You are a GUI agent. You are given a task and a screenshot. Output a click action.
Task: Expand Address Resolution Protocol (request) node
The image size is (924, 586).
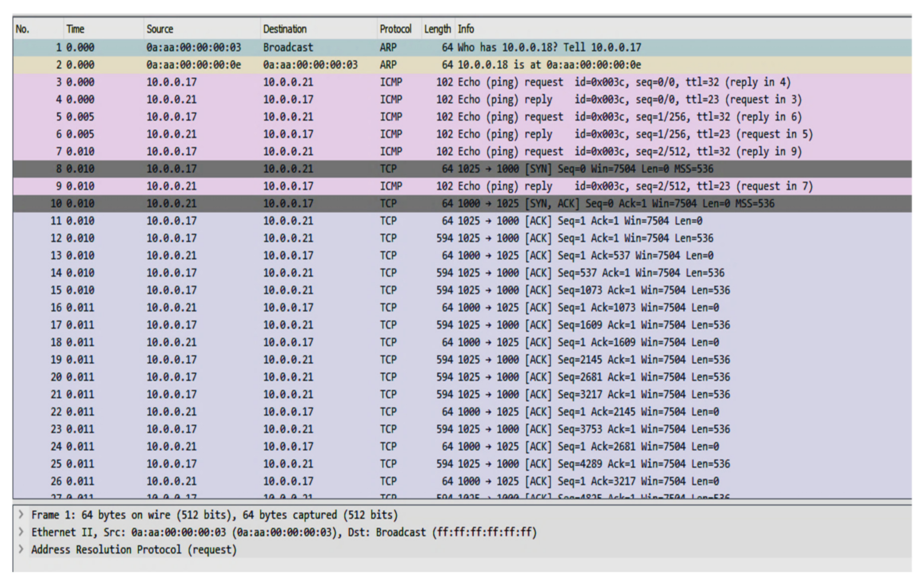point(21,549)
